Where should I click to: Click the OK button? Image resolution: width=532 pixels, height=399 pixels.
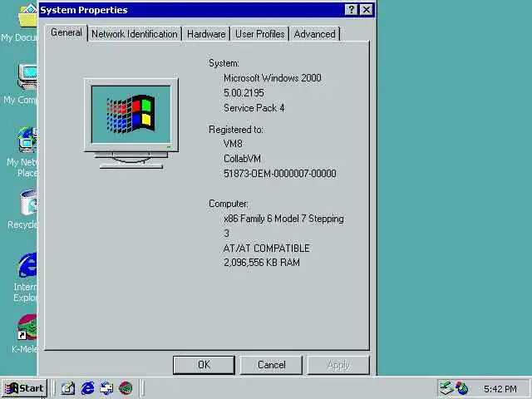click(204, 365)
